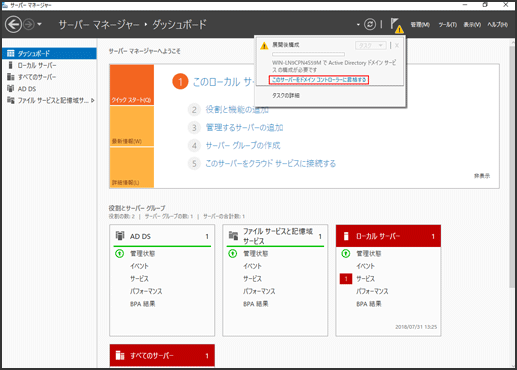Image resolution: width=517 pixels, height=370 pixels.
Task: Expand ファイル サービスと記憶域 sidebar arrow
Action: coord(93,100)
